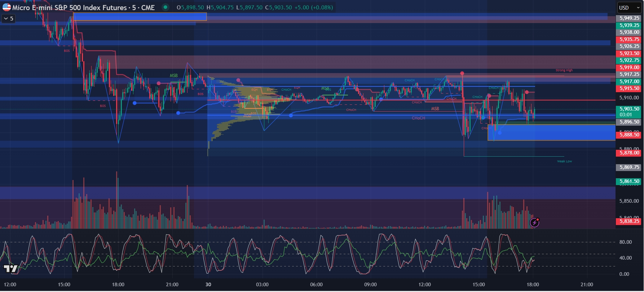Click the red 5,915.50 price label
Image resolution: width=644 pixels, height=292 pixels.
(629, 88)
